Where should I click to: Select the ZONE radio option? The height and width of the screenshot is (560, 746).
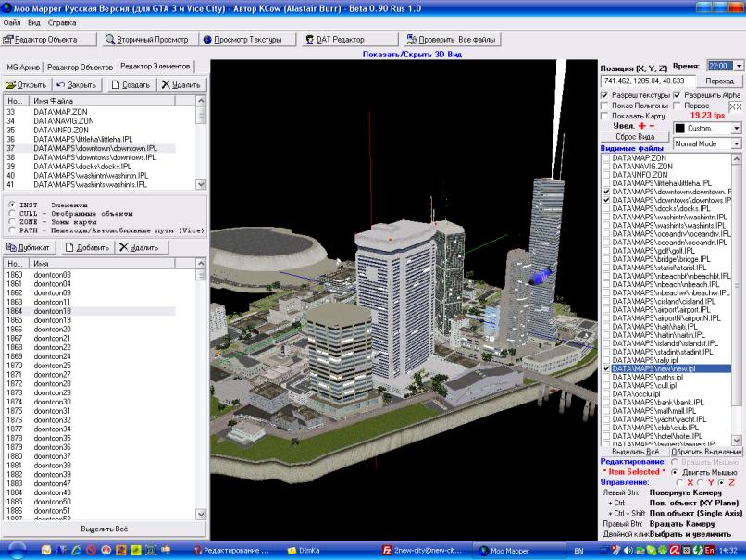click(12, 222)
